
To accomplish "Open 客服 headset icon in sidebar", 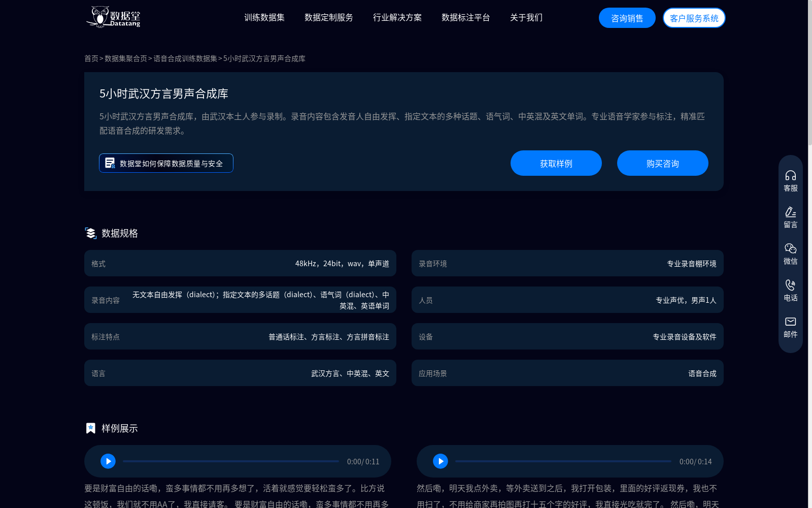I will (x=791, y=175).
